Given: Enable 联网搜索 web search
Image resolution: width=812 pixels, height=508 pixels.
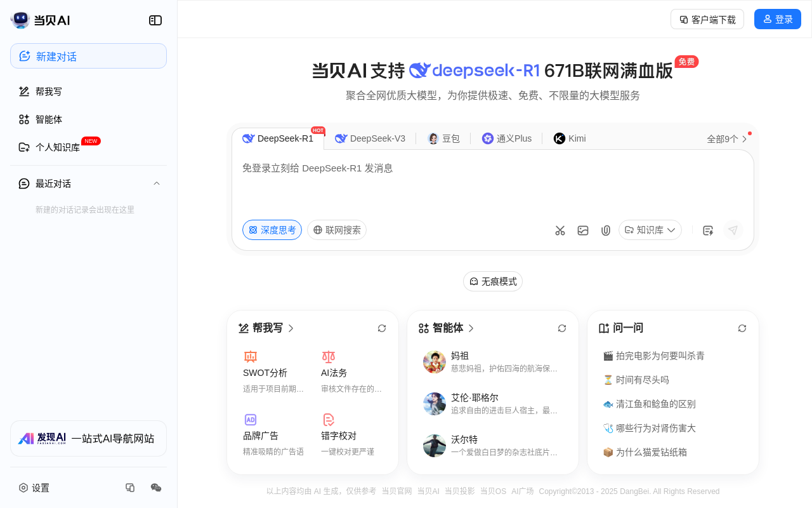Looking at the screenshot, I should click(337, 230).
